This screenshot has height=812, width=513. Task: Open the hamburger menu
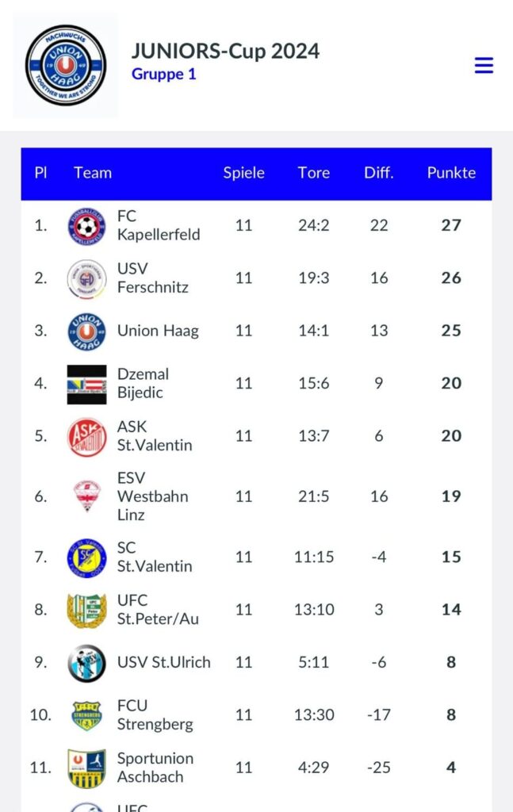click(484, 65)
